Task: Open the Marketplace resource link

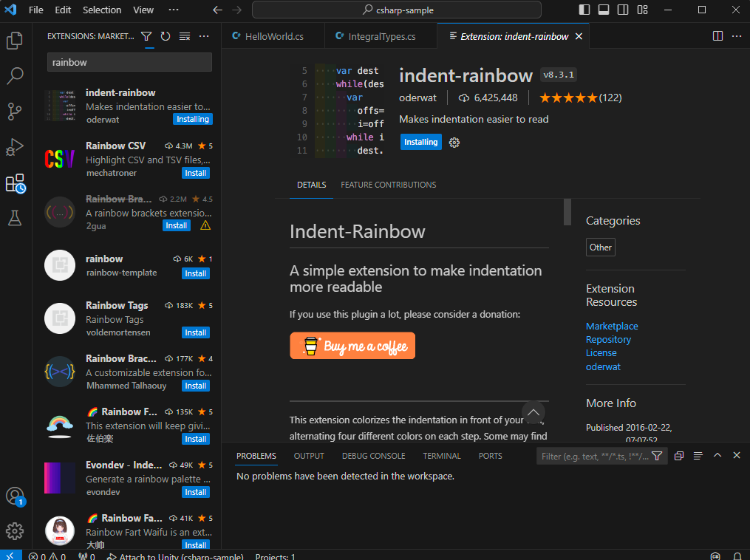Action: tap(612, 326)
